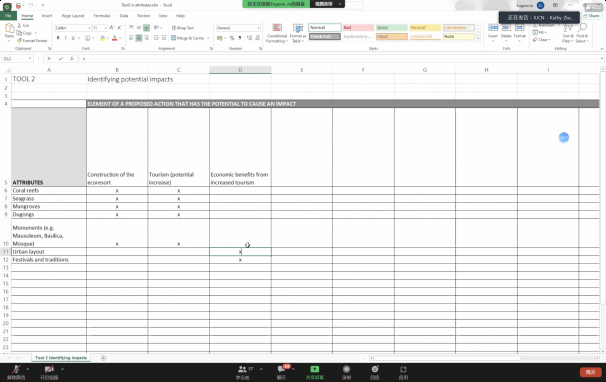Open the Conditional Formatting menu
The width and height of the screenshot is (606, 382).
click(x=277, y=34)
